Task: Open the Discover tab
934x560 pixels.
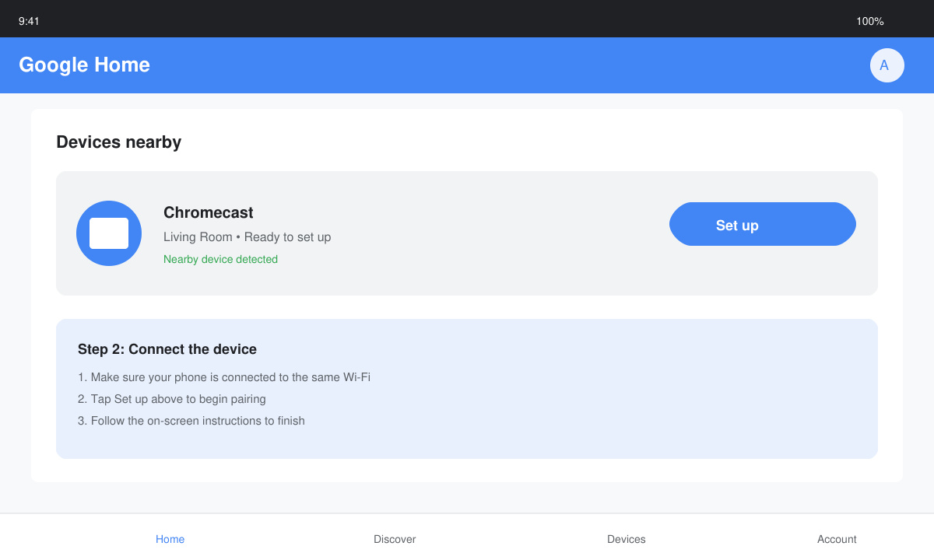Action: pyautogui.click(x=395, y=539)
